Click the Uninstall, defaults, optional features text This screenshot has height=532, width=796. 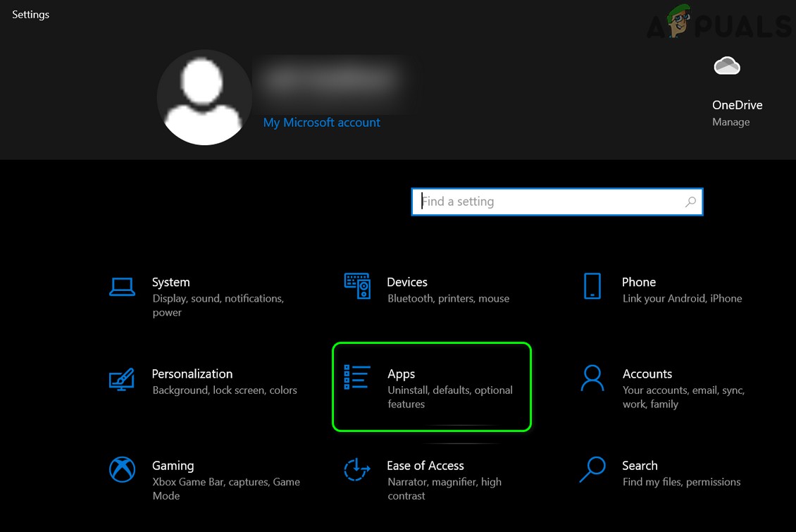pyautogui.click(x=450, y=397)
